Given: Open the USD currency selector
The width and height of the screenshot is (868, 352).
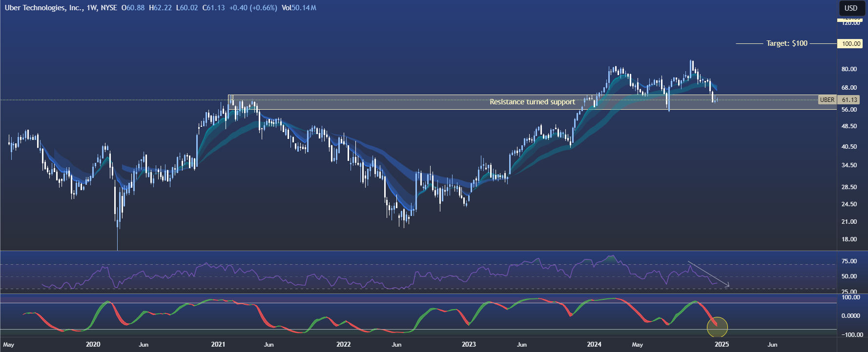Looking at the screenshot, I should [851, 8].
